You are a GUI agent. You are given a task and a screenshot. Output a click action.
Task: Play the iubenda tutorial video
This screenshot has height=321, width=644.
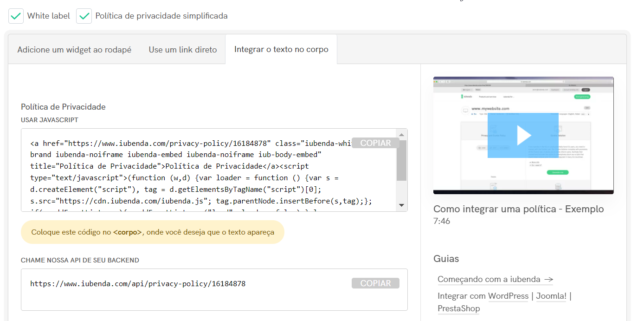coord(523,135)
